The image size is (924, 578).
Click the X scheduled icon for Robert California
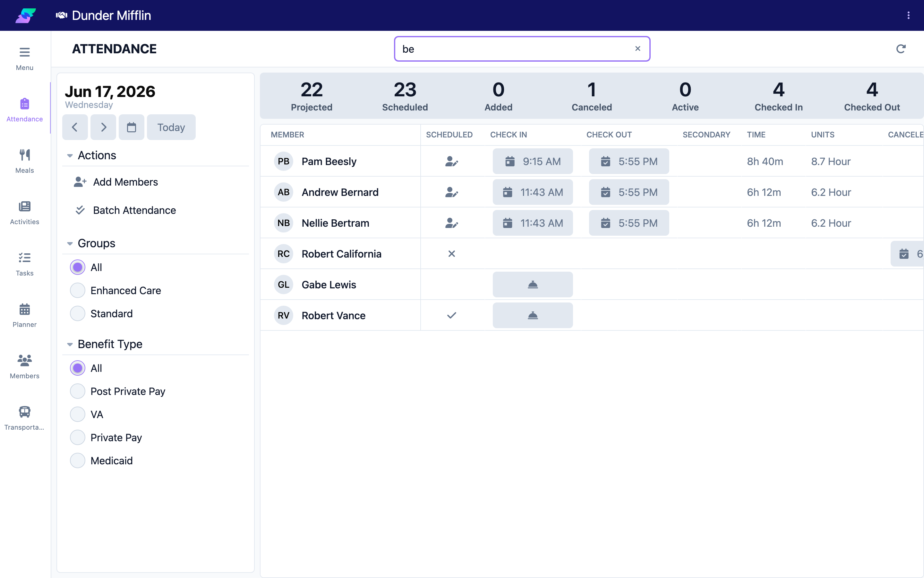(x=451, y=254)
